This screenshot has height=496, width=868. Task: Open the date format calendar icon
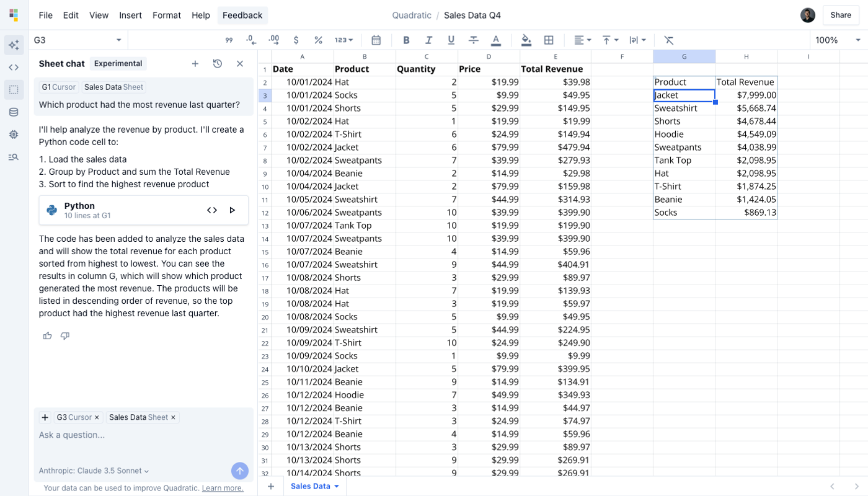point(376,40)
